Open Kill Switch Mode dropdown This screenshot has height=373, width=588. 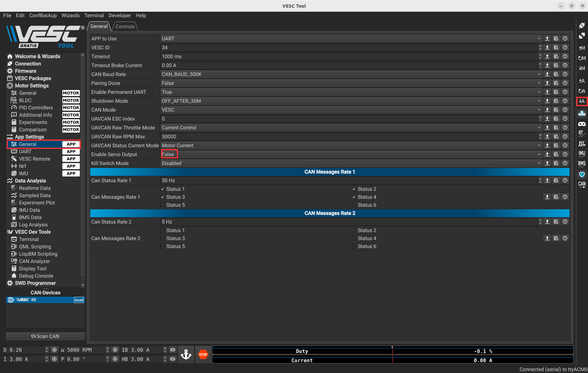(351, 163)
